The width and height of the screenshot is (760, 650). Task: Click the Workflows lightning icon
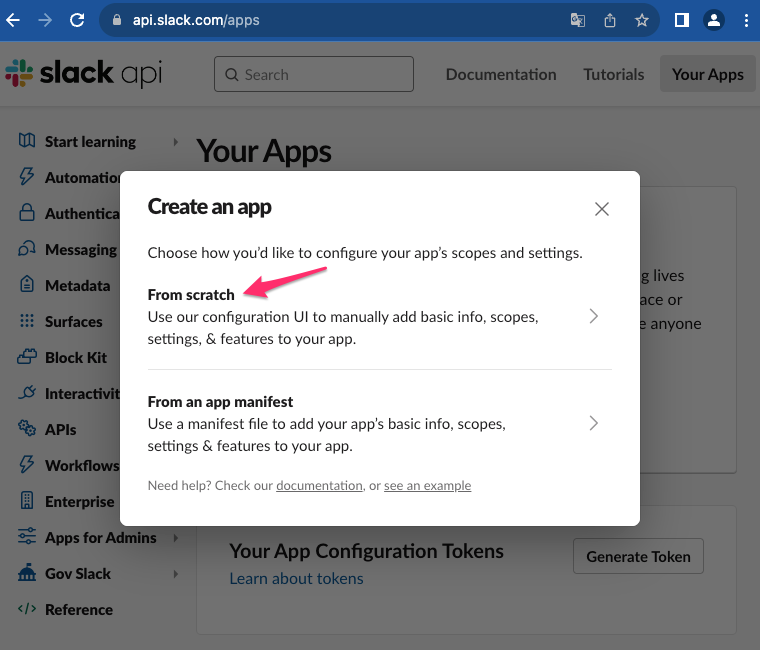(x=27, y=464)
